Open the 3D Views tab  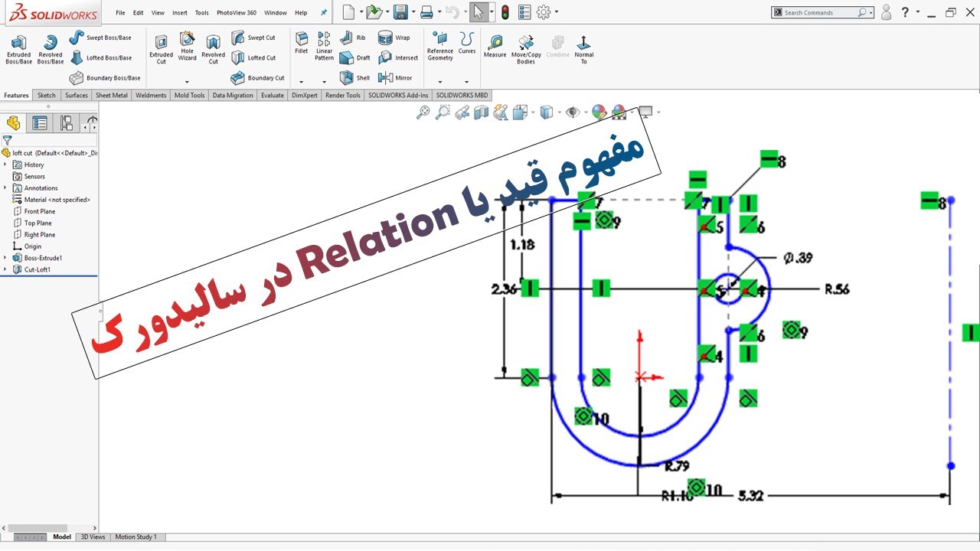pyautogui.click(x=93, y=537)
